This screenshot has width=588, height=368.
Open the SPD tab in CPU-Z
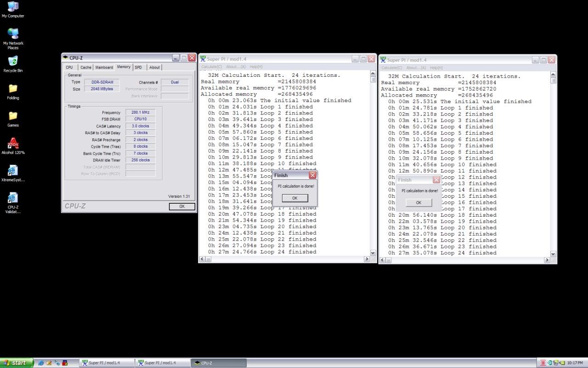pos(138,67)
